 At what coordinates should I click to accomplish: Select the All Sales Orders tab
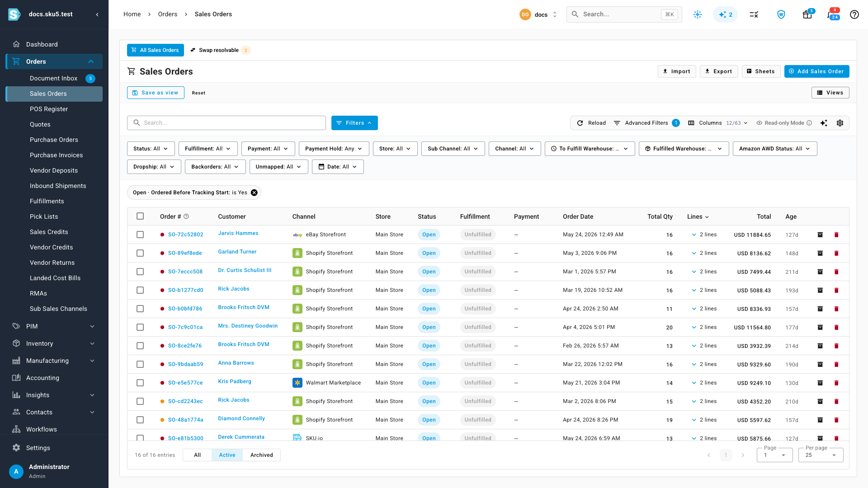(x=156, y=50)
